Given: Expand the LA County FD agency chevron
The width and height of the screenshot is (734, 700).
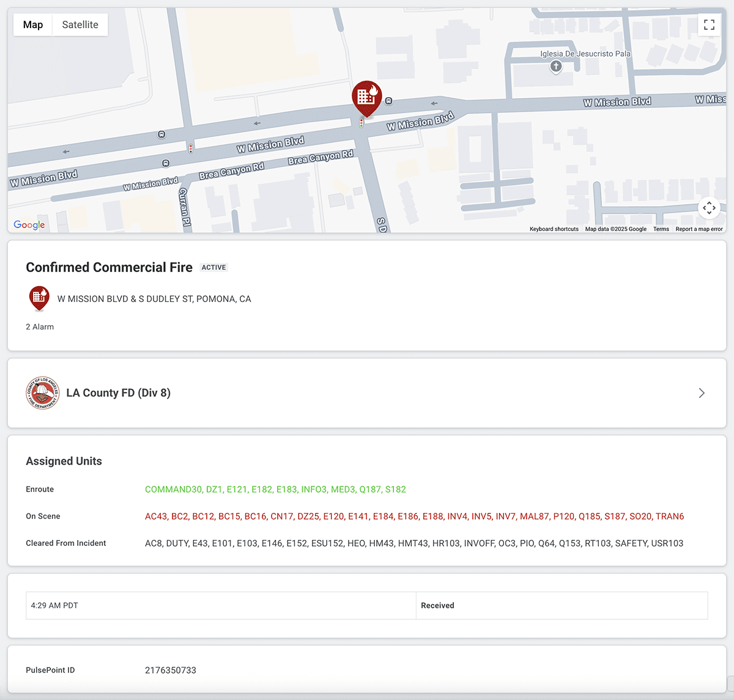Looking at the screenshot, I should click(x=702, y=393).
